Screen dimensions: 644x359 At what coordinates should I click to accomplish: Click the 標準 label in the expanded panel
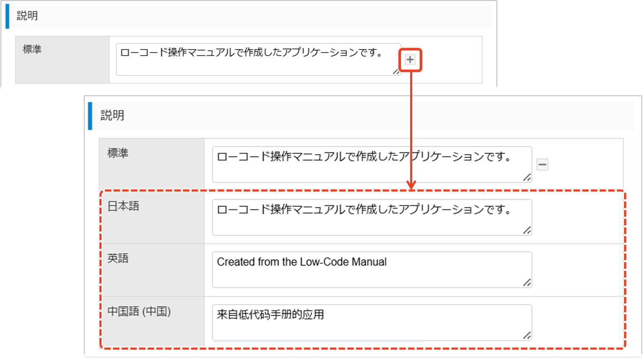point(118,153)
